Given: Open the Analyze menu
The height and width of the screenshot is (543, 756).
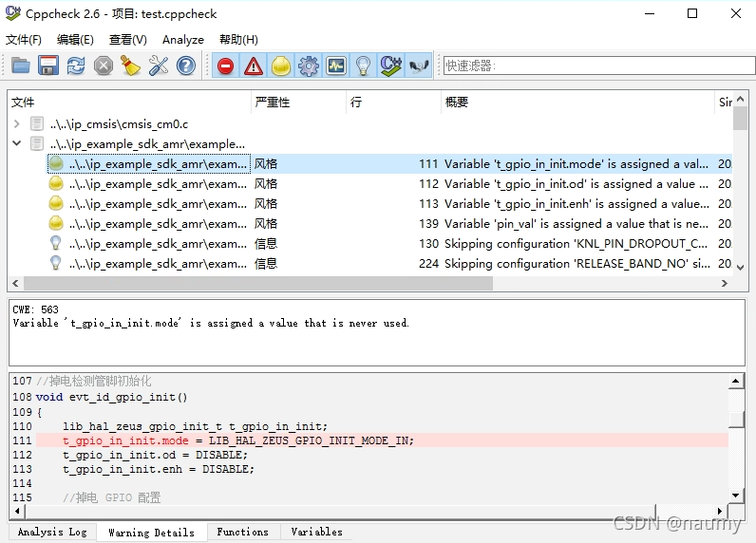Looking at the screenshot, I should click(183, 40).
